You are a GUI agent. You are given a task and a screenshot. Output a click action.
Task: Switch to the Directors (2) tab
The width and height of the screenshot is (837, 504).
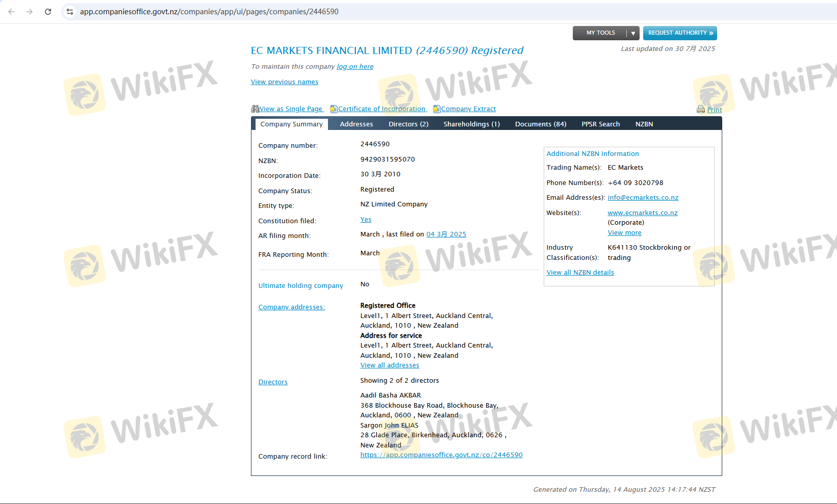pyautogui.click(x=408, y=124)
